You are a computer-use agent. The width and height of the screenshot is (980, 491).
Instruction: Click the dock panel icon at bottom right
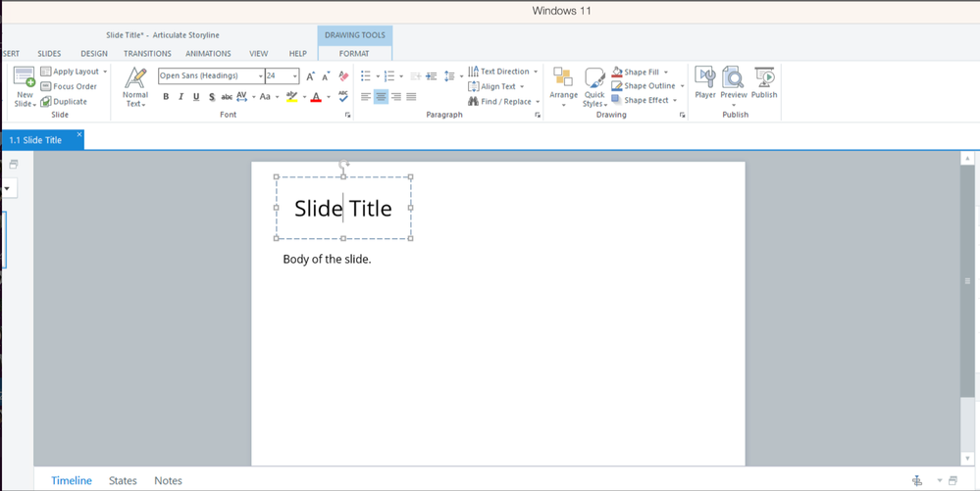(x=953, y=480)
